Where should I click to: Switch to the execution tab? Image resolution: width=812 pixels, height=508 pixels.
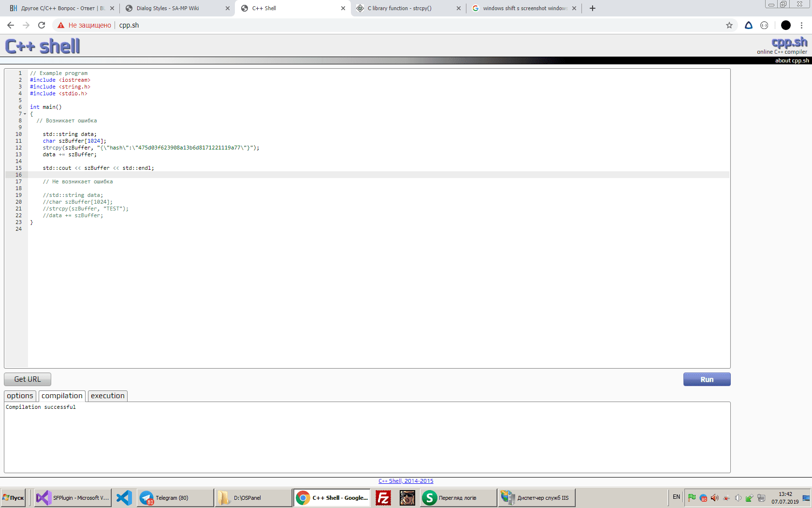point(107,396)
